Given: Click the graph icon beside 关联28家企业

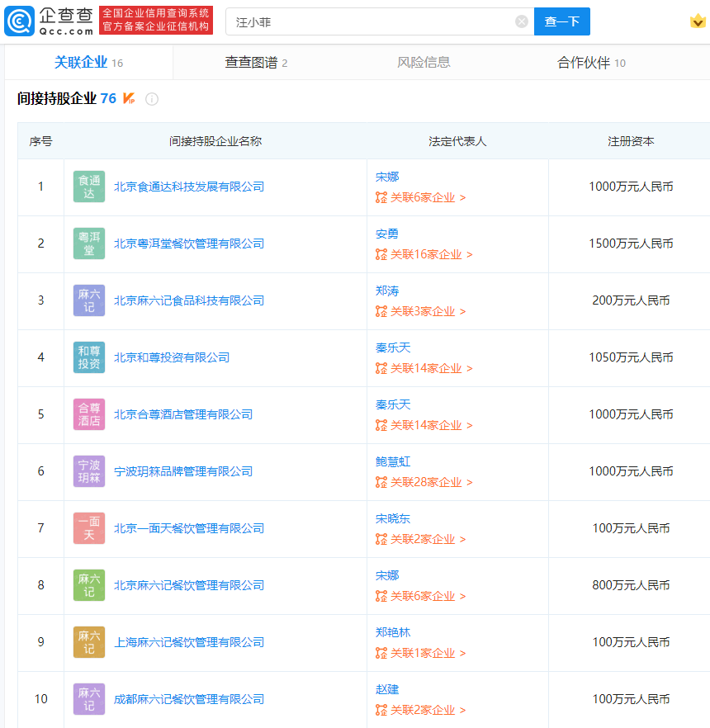Looking at the screenshot, I should (x=381, y=482).
